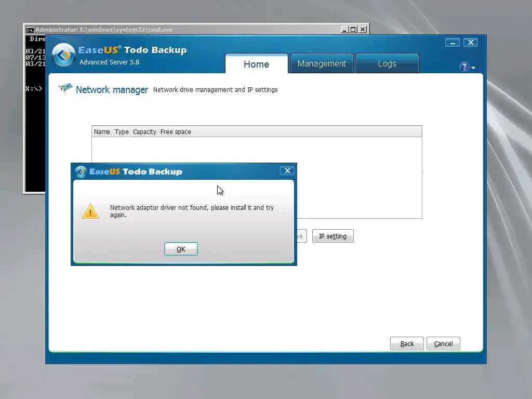Open the Management tab

322,63
